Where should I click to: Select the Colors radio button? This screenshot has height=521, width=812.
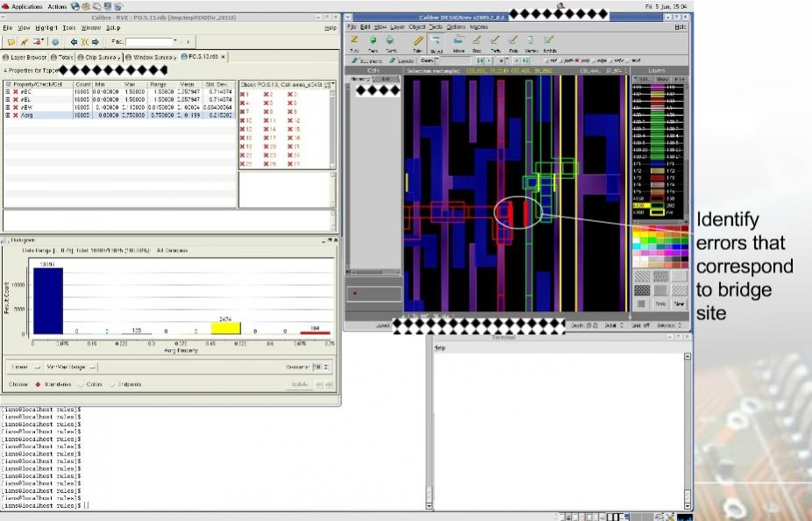pyautogui.click(x=81, y=384)
